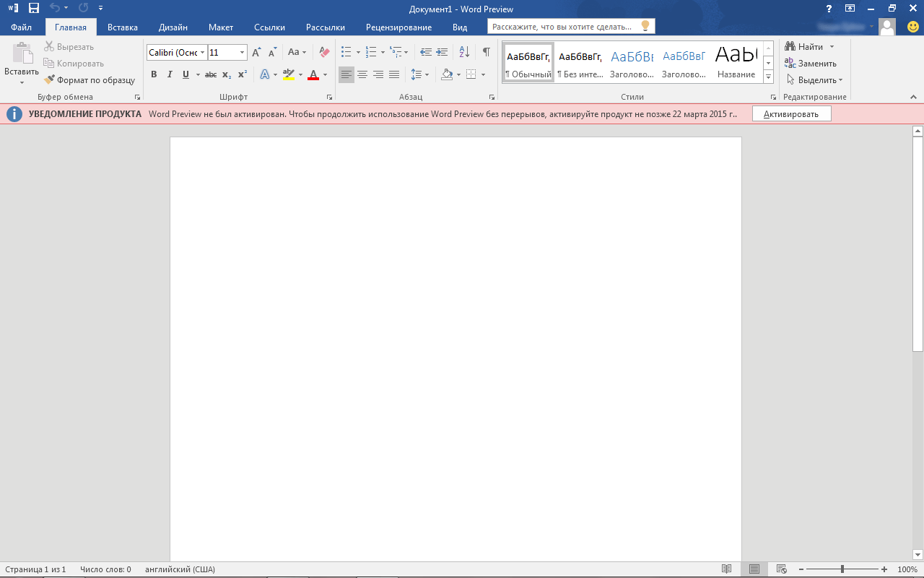Switch to the Вид tab

coord(460,27)
